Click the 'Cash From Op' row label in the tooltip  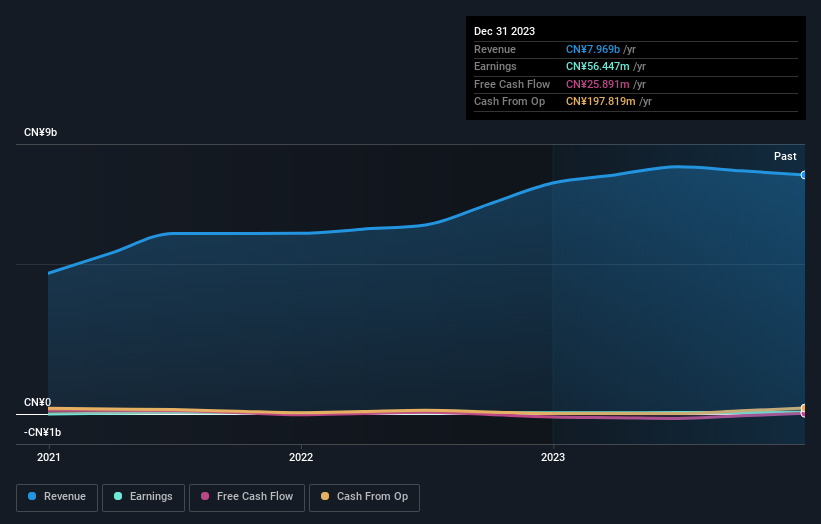pos(509,102)
